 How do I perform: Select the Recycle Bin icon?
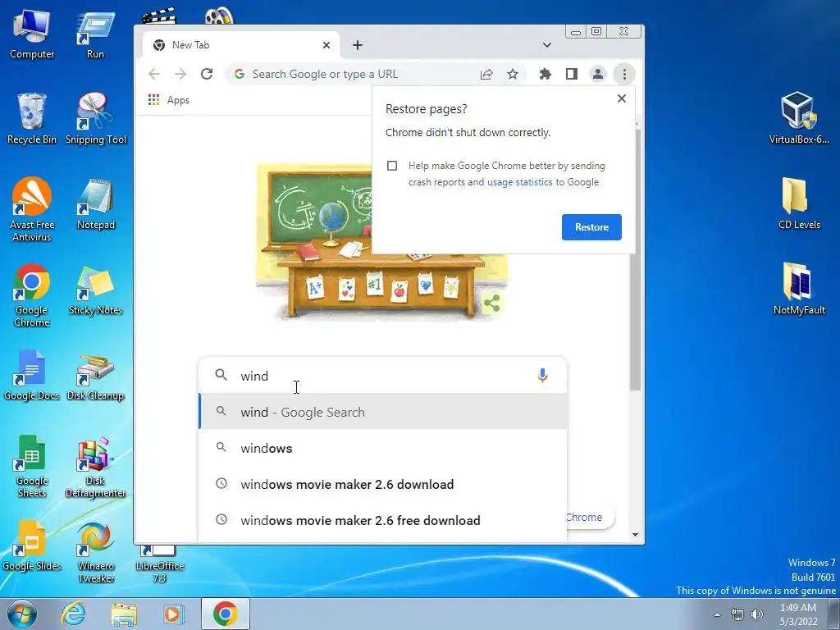pos(32,119)
